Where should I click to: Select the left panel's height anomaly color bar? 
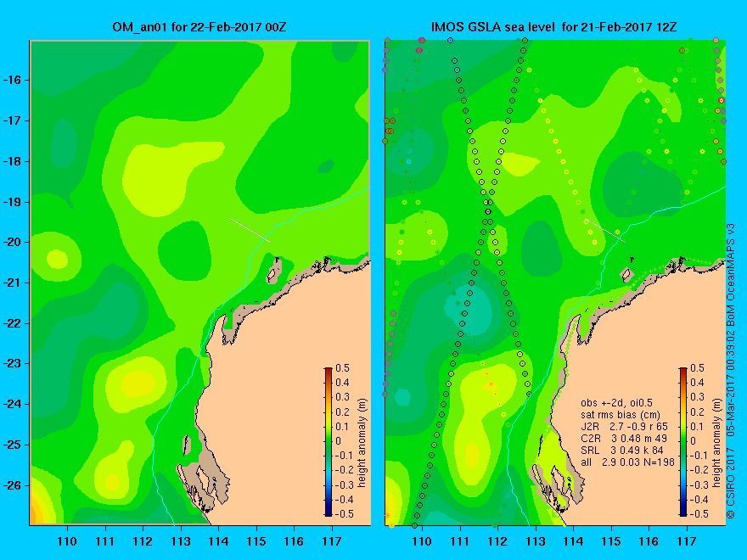[329, 441]
